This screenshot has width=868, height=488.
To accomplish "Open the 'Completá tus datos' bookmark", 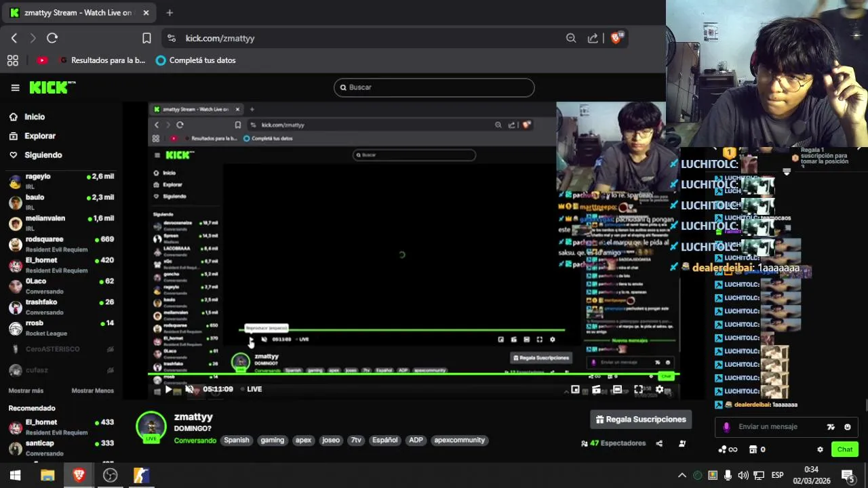I will (x=196, y=60).
